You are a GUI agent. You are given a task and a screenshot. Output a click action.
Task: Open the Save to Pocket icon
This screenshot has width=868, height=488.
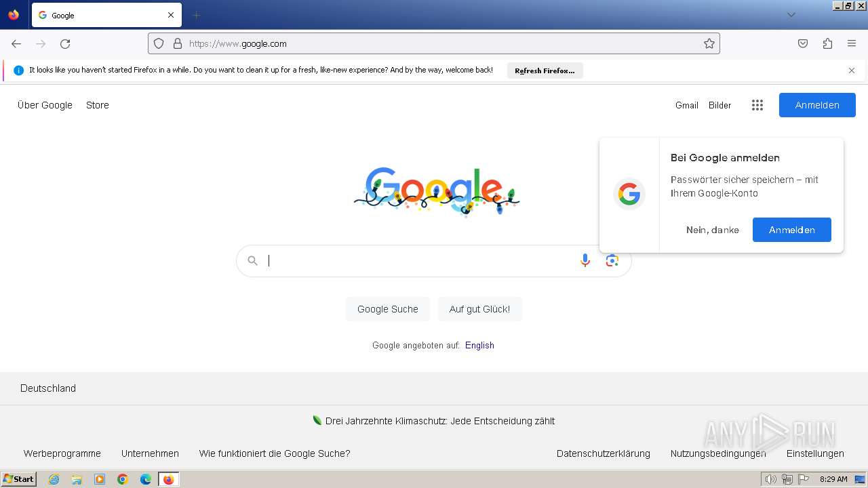803,43
